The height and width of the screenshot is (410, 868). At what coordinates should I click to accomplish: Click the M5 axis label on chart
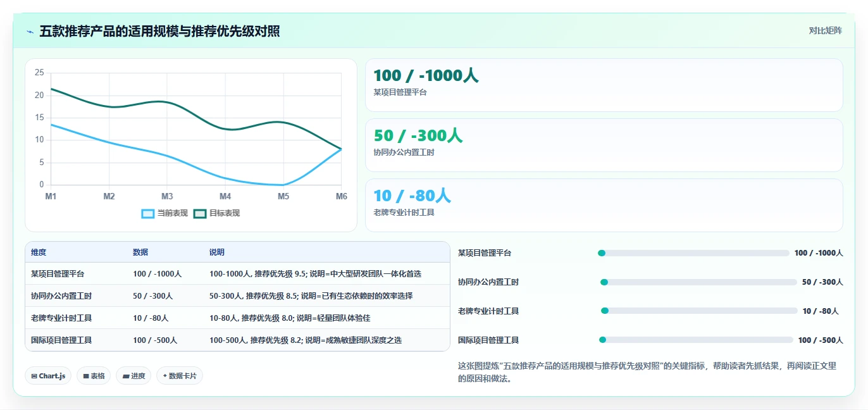click(x=283, y=197)
